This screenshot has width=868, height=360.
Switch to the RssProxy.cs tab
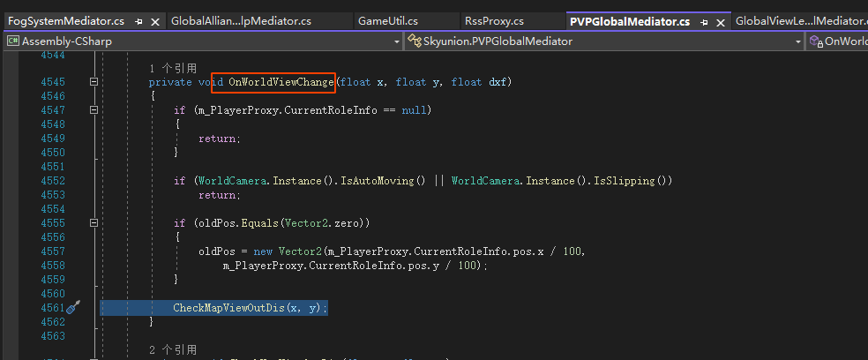[493, 20]
